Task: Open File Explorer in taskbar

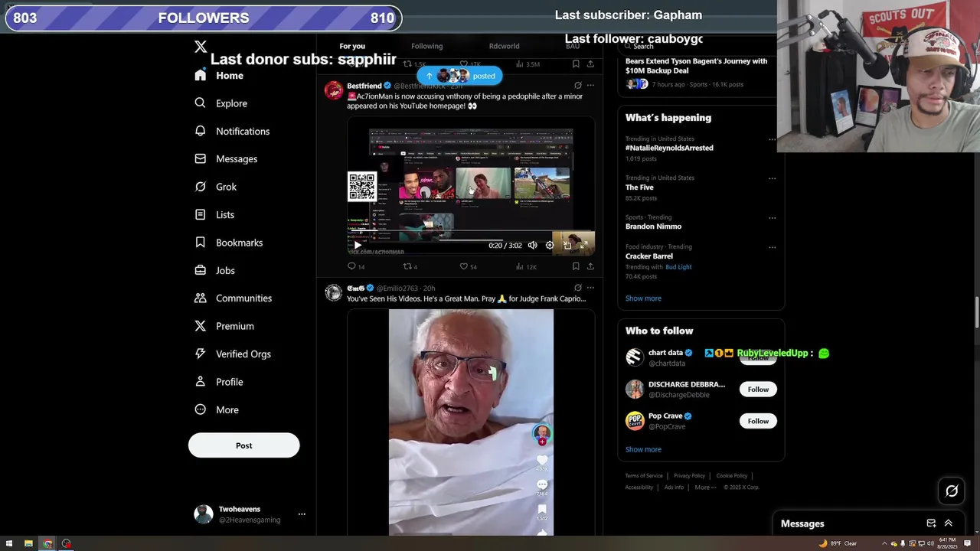Action: pyautogui.click(x=28, y=544)
